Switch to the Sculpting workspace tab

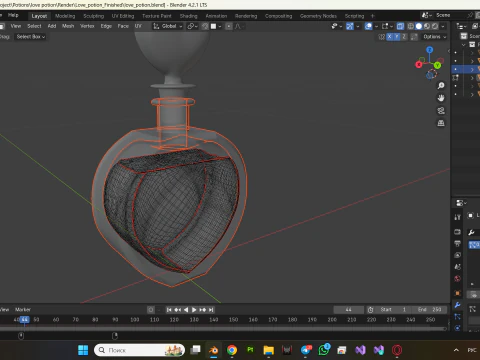[x=94, y=16]
